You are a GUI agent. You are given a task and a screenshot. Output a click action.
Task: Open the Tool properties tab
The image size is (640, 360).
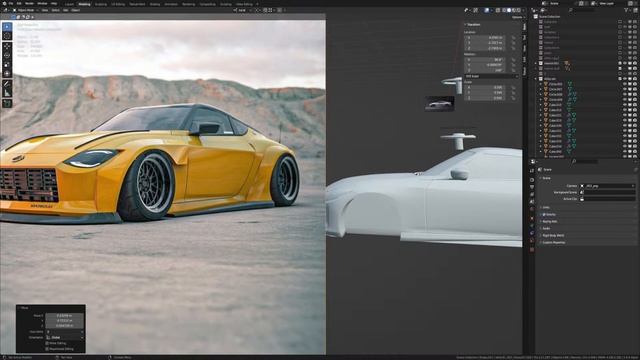[x=532, y=170]
